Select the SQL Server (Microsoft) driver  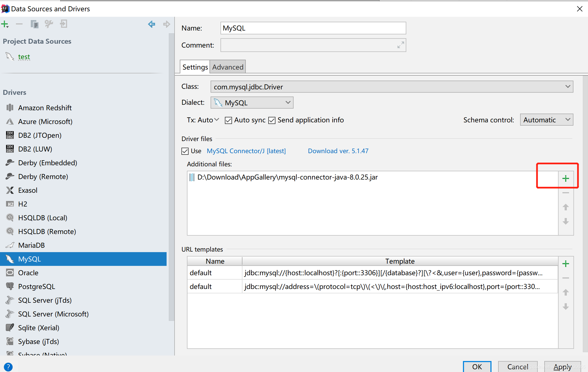pyautogui.click(x=83, y=314)
